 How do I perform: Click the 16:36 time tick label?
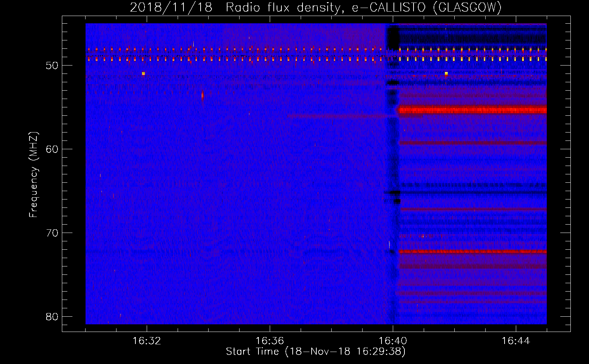coord(270,341)
